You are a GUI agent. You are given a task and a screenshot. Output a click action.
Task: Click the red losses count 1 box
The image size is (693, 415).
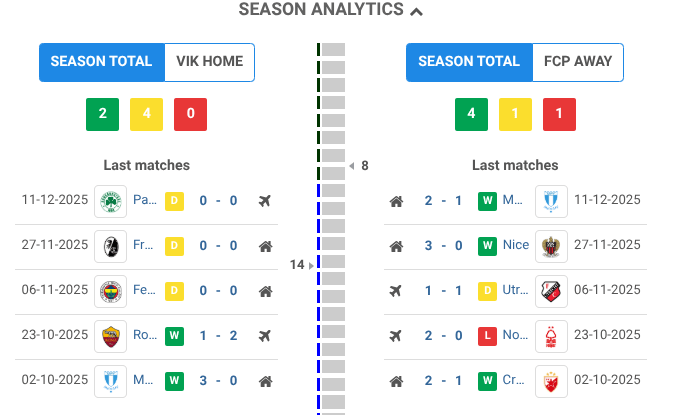click(x=559, y=114)
